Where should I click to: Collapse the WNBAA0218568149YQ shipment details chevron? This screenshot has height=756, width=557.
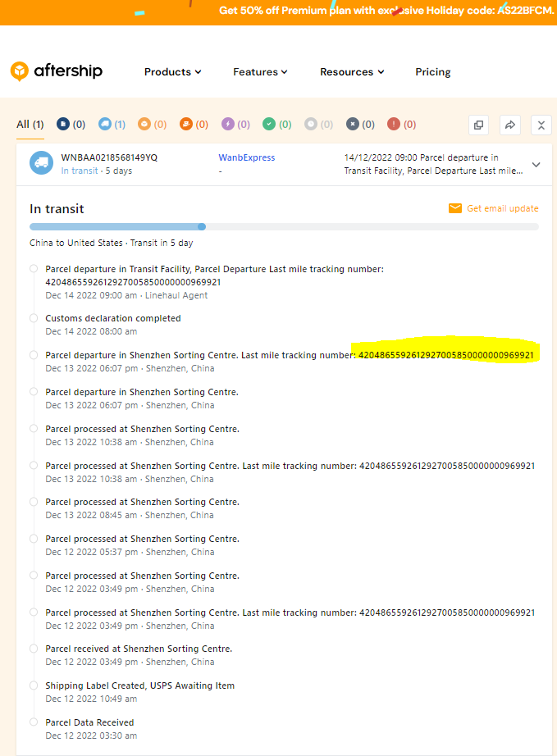coord(536,164)
